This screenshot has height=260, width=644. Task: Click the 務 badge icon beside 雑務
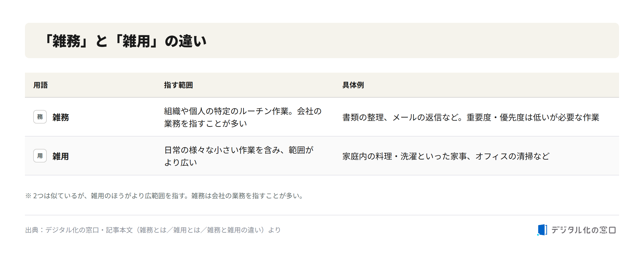click(40, 117)
